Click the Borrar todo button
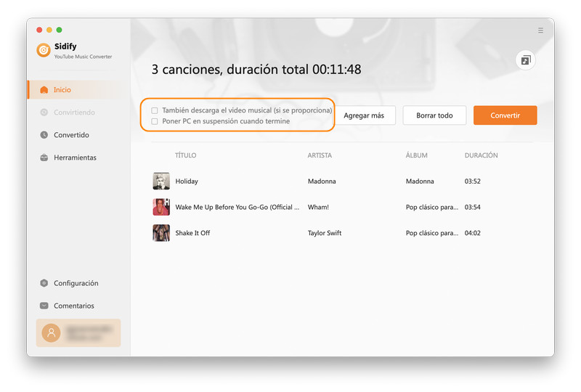This screenshot has height=392, width=581. 434,115
